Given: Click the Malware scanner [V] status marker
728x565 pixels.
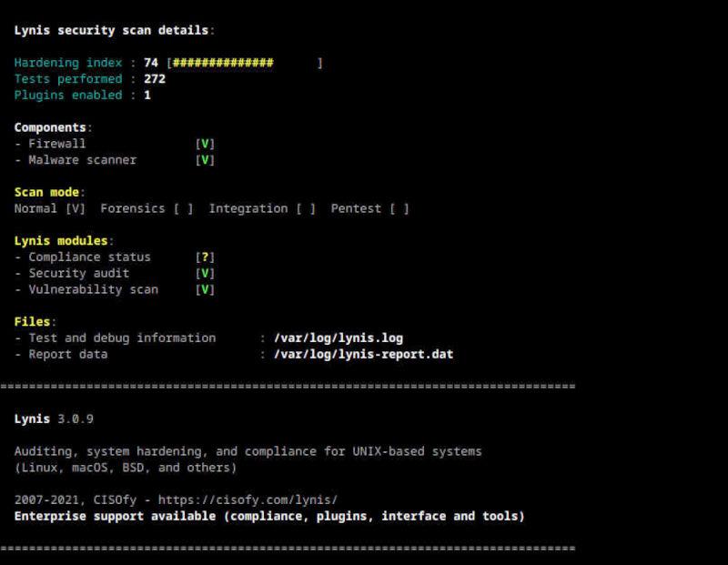Looking at the screenshot, I should (206, 160).
